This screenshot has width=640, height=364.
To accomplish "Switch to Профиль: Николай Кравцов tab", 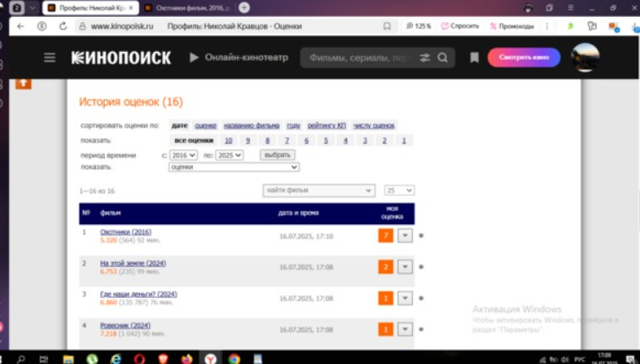I will pos(91,8).
